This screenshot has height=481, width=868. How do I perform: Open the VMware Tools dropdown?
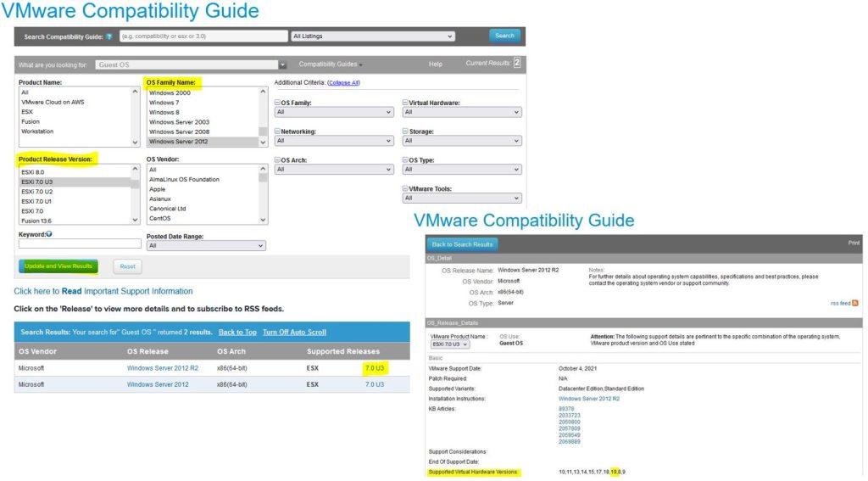tap(462, 198)
